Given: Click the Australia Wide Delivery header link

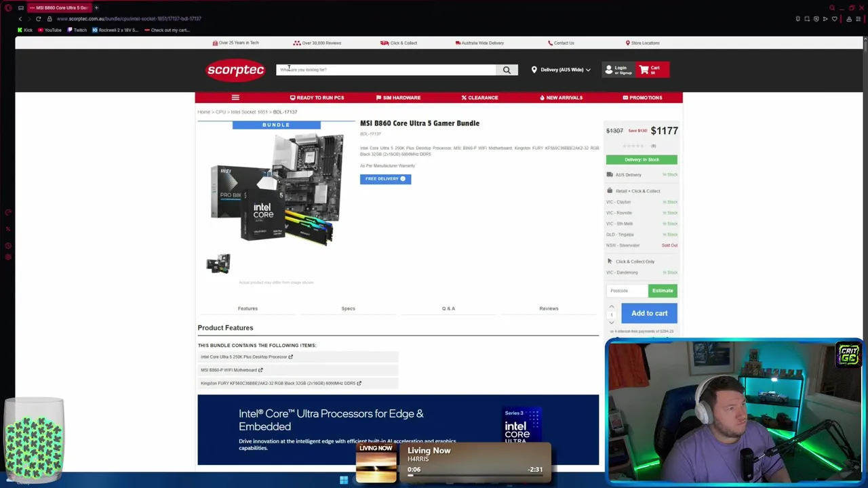Looking at the screenshot, I should pyautogui.click(x=479, y=43).
